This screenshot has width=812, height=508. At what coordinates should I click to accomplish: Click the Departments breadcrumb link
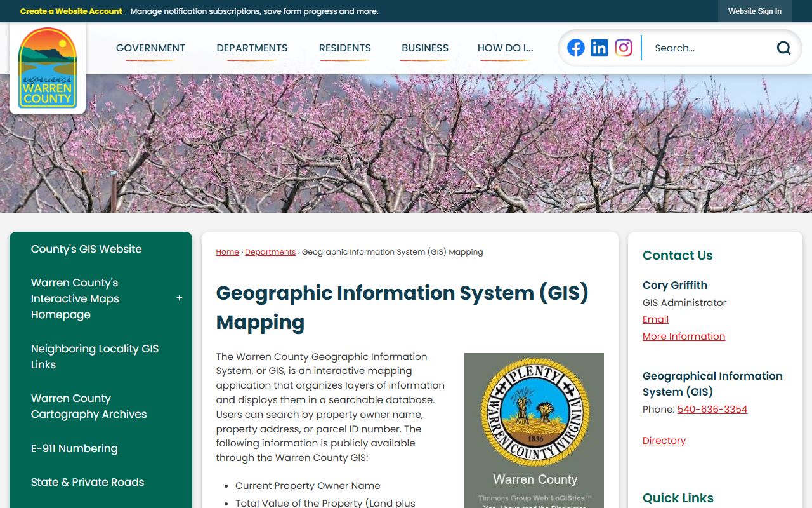pos(270,252)
